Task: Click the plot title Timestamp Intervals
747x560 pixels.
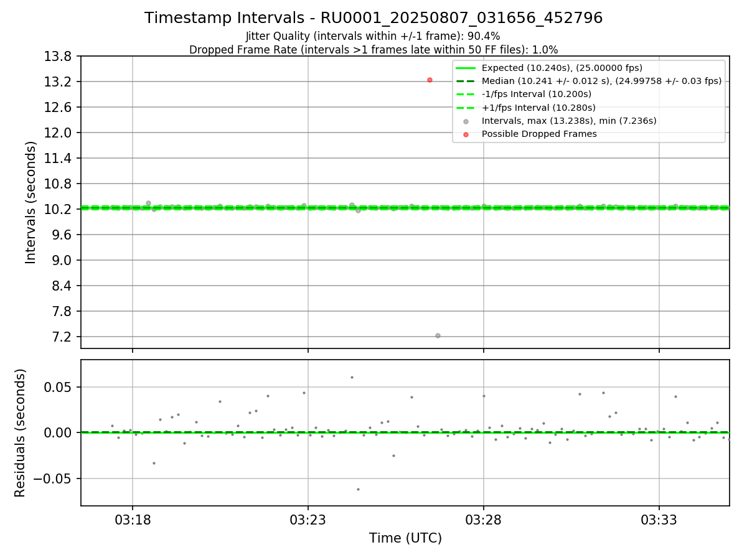Action: [x=374, y=18]
